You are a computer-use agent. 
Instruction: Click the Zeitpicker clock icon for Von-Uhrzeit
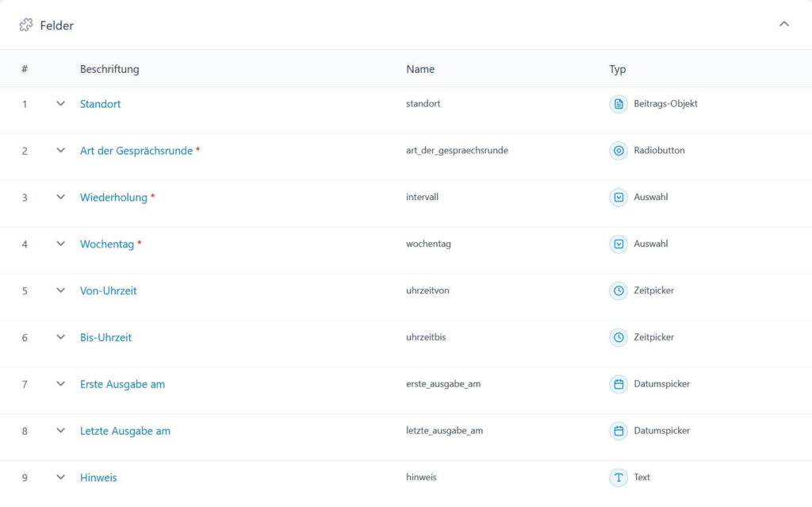[618, 291]
